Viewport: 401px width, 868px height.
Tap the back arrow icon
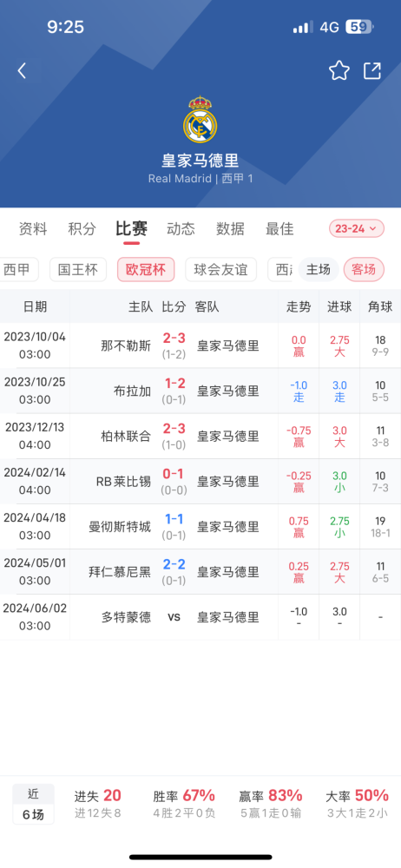(22, 71)
